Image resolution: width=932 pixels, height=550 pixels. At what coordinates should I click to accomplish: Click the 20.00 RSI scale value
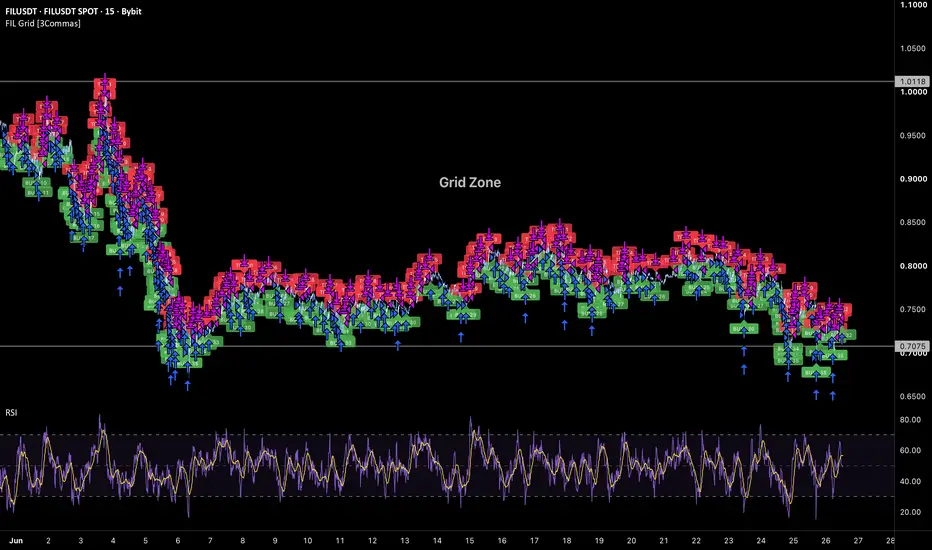tap(911, 512)
